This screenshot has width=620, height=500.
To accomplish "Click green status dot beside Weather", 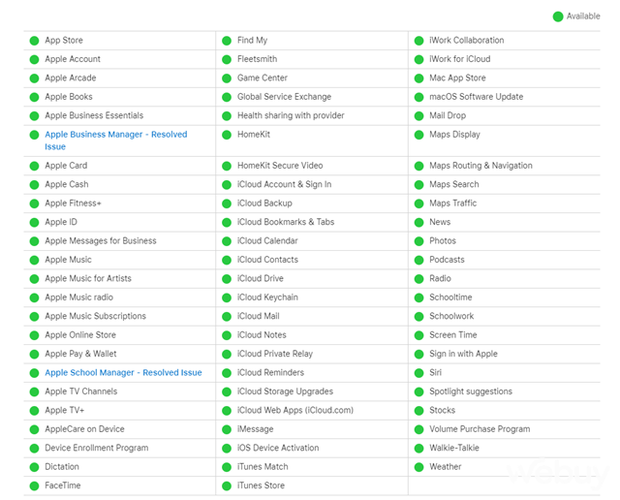I will [419, 467].
